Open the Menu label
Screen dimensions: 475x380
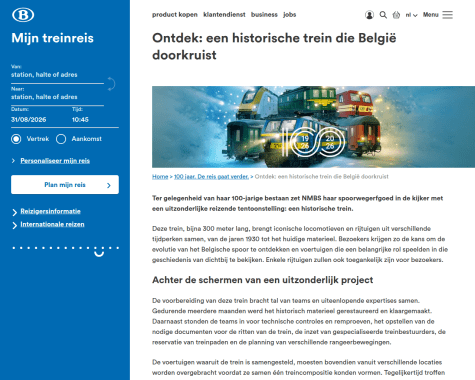(x=431, y=15)
